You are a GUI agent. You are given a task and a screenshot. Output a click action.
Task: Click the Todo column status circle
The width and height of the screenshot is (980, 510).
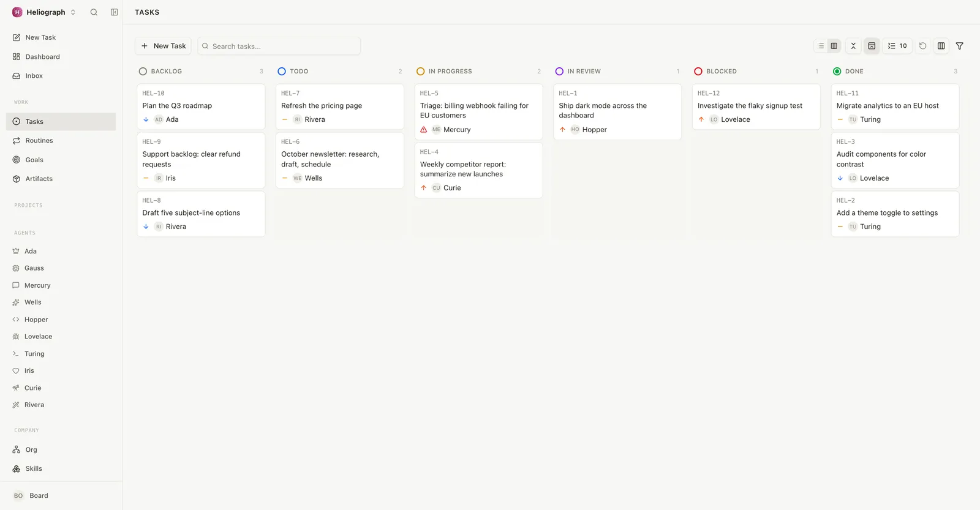[x=282, y=72]
